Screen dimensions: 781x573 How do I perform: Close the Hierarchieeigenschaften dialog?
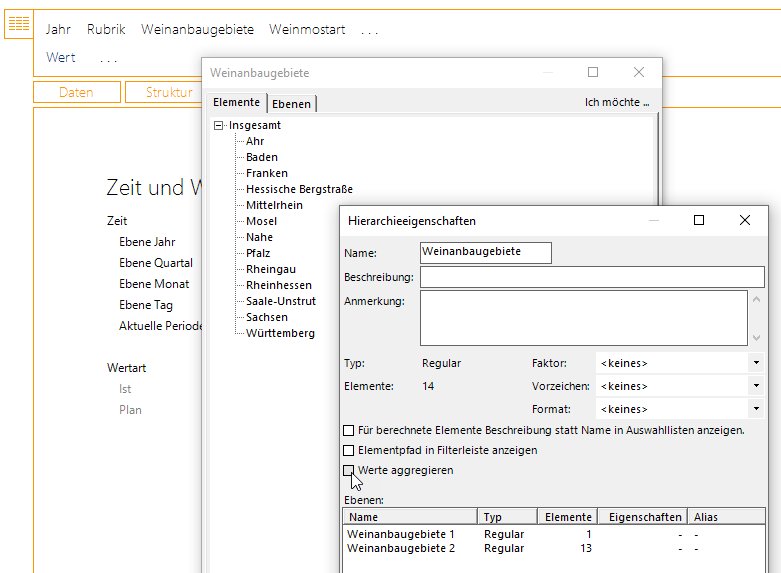click(745, 220)
